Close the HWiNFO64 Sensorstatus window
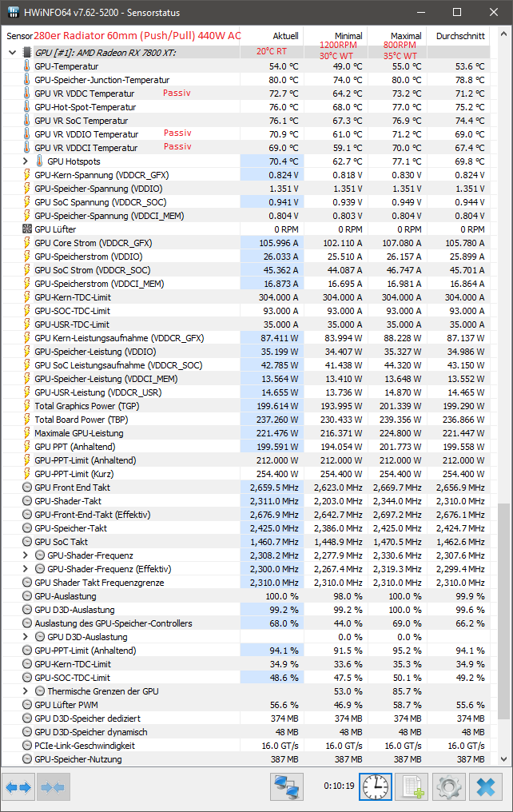 pyautogui.click(x=493, y=12)
